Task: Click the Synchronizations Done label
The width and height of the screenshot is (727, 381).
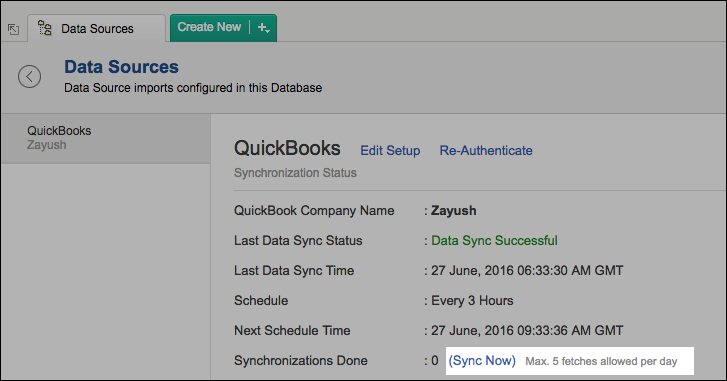Action: [x=301, y=361]
